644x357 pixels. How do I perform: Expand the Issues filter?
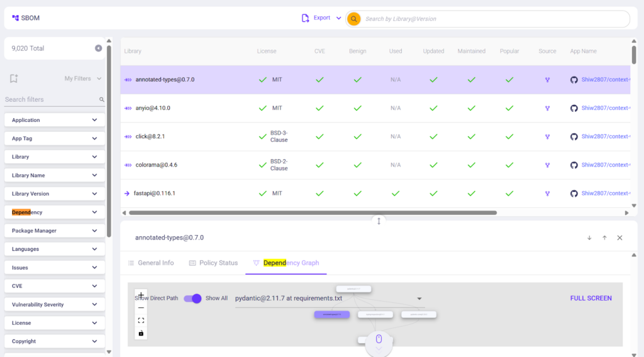pos(54,268)
